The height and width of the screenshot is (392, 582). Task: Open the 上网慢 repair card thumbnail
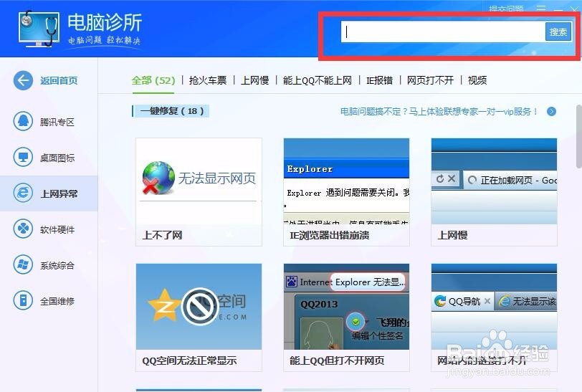(x=494, y=181)
